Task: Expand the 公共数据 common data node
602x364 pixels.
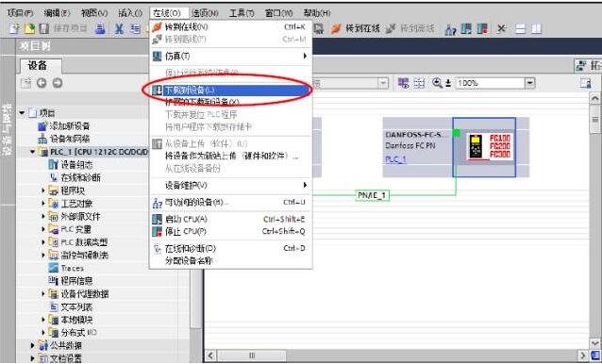Action: (33, 345)
